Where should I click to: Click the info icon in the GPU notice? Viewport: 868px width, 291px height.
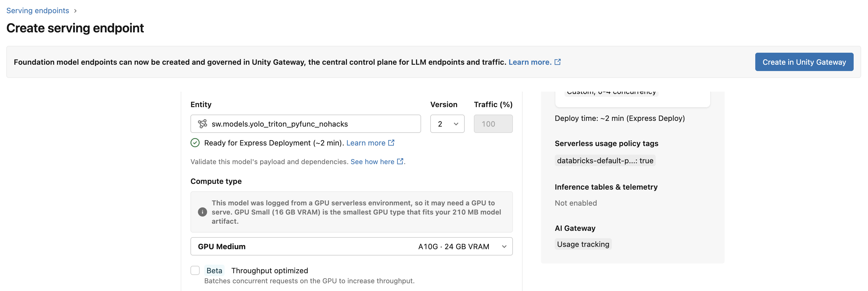click(202, 212)
